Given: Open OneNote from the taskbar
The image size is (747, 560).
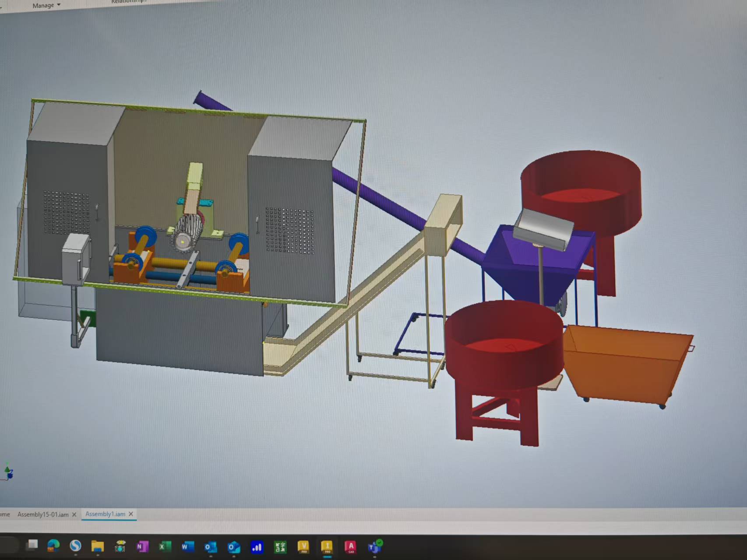Looking at the screenshot, I should [142, 546].
